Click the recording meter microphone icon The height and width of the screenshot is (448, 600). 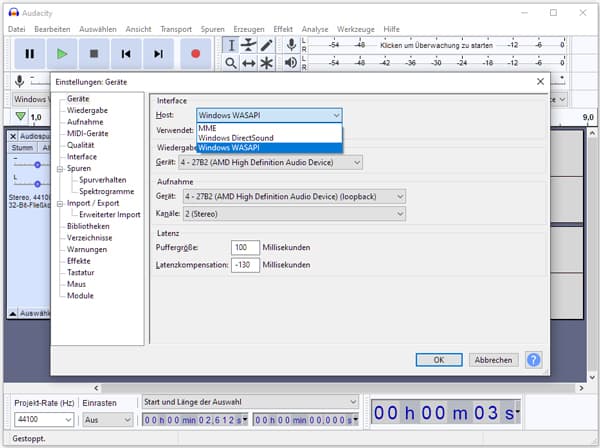(291, 45)
